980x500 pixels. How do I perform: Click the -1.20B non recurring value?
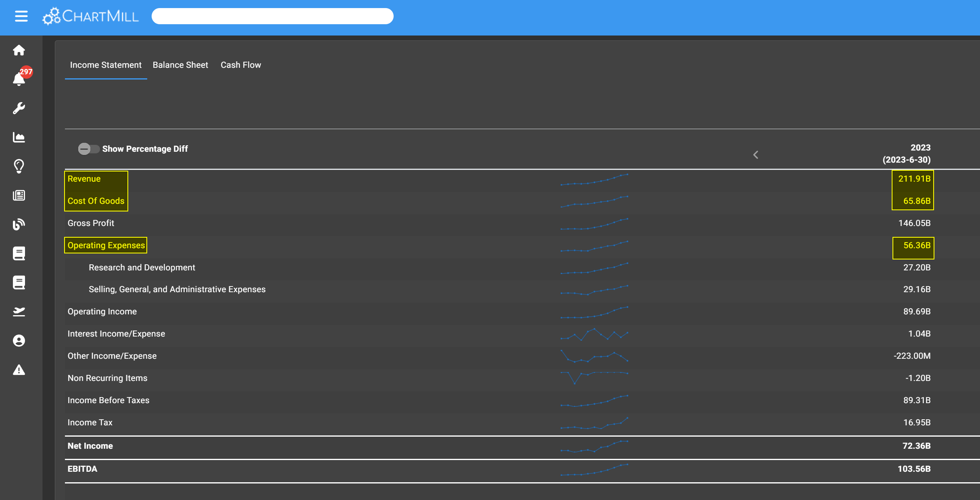pos(918,378)
